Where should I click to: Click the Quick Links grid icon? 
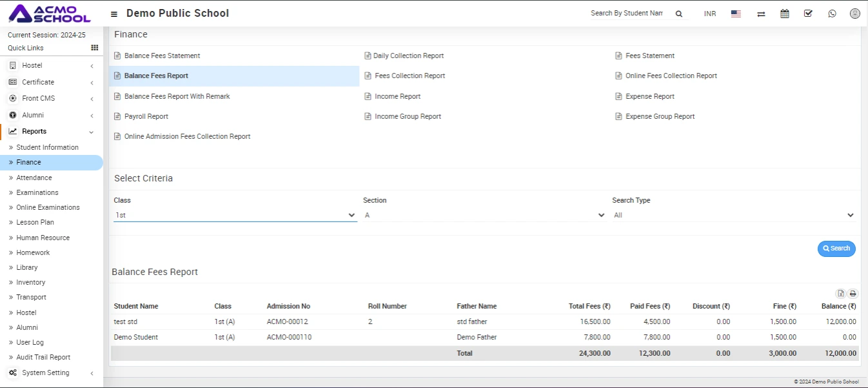[95, 48]
